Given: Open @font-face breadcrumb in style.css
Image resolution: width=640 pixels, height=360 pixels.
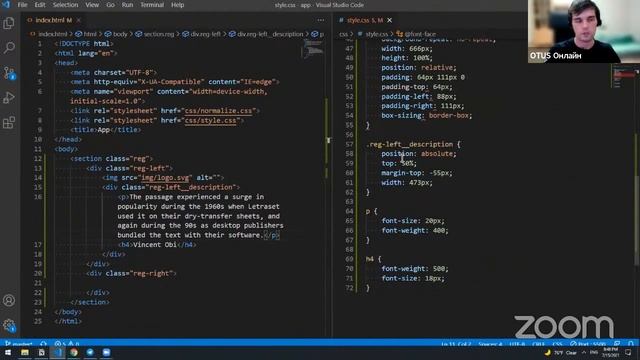Looking at the screenshot, I should 416,34.
